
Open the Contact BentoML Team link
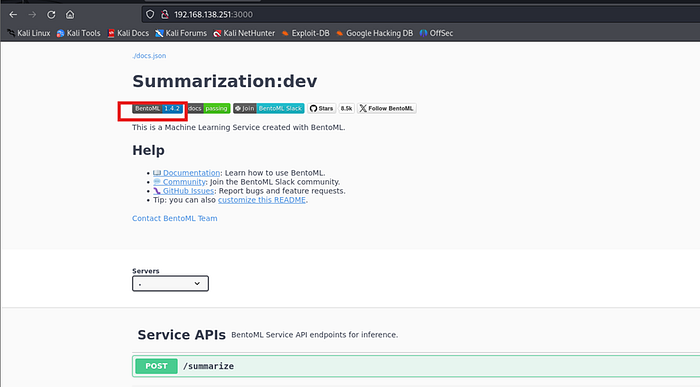(x=175, y=218)
